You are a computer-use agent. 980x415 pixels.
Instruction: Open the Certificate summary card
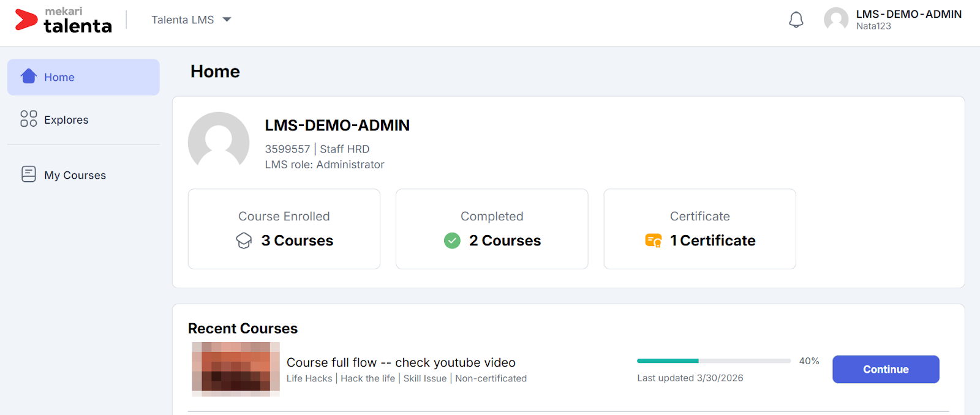tap(699, 228)
